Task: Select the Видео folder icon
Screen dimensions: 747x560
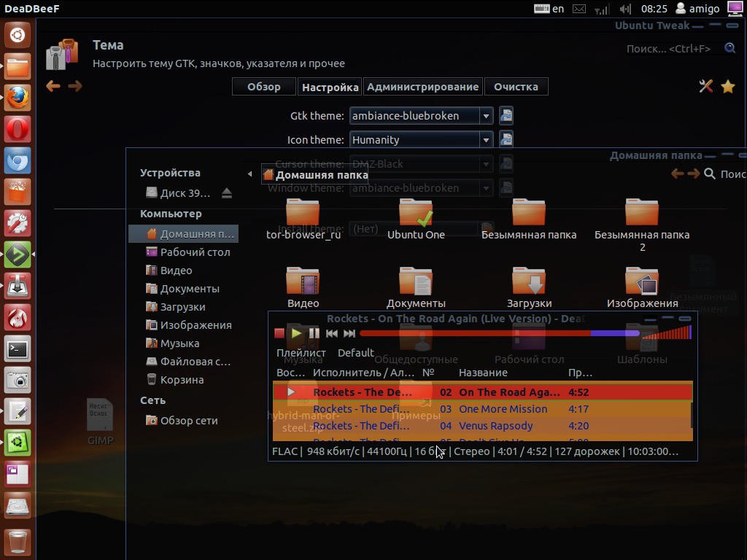Action: pos(303,281)
